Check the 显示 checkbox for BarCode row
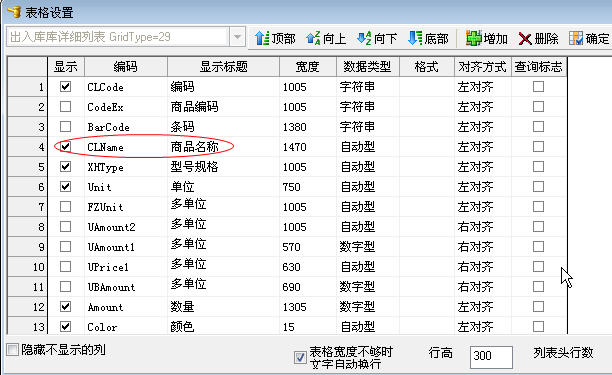 pos(66,126)
